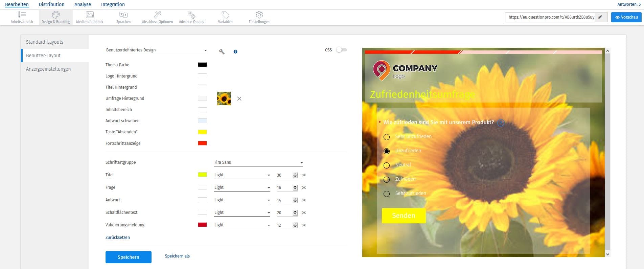Toggle the CSS switch

(x=341, y=50)
